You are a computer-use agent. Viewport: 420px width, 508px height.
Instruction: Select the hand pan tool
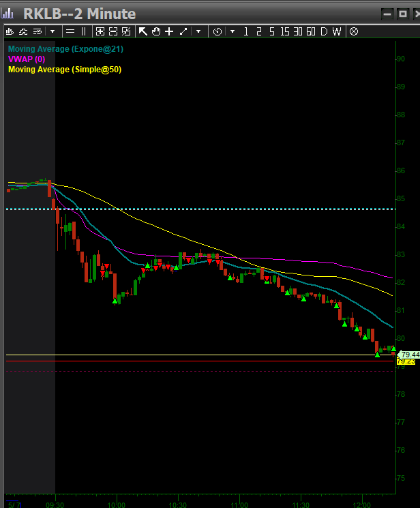[156, 31]
